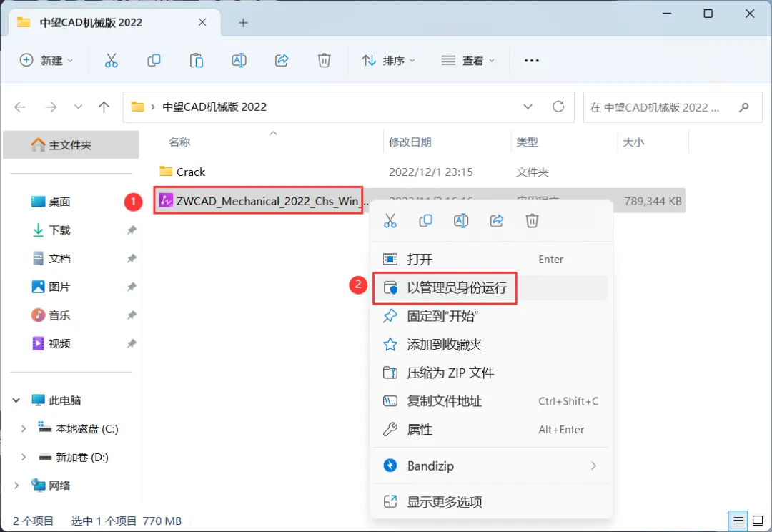Close the 中望CAD机械版 2022 tab

[202, 23]
